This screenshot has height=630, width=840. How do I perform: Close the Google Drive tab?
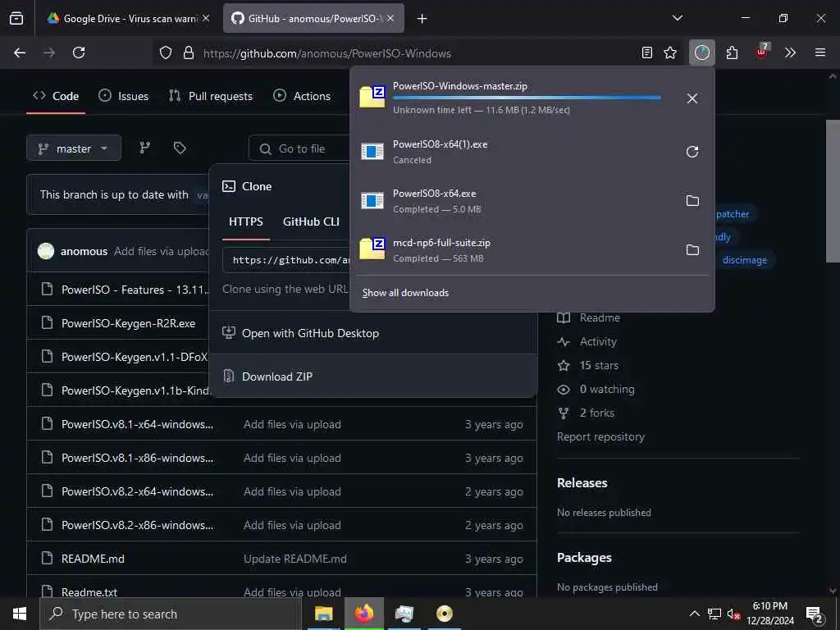tap(206, 18)
